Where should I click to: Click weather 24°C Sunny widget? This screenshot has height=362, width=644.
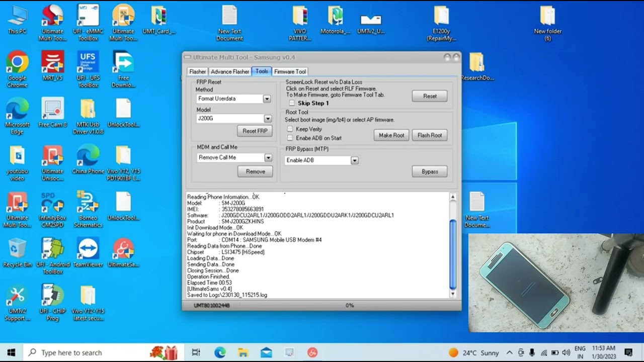[x=473, y=352]
